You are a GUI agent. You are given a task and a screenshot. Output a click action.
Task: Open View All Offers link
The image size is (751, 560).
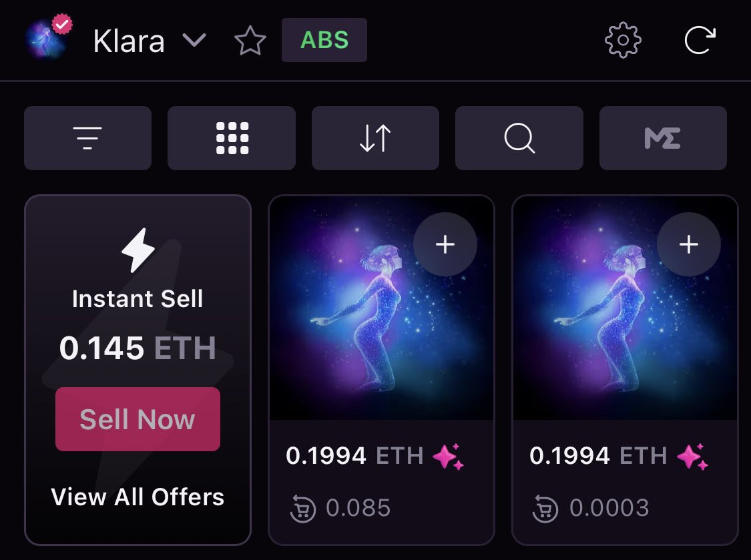pyautogui.click(x=138, y=497)
